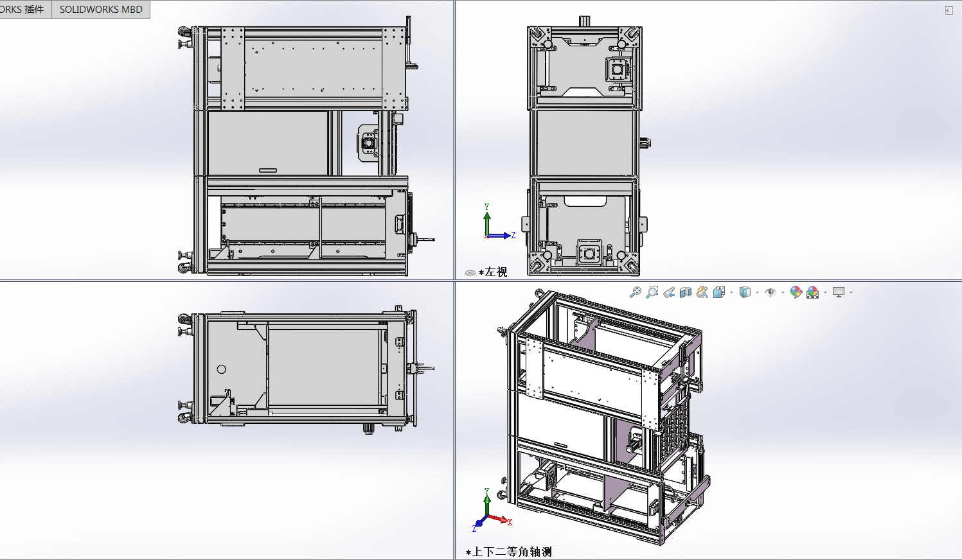This screenshot has height=560, width=962.
Task: Click the Edit Appearance icon
Action: 796,292
